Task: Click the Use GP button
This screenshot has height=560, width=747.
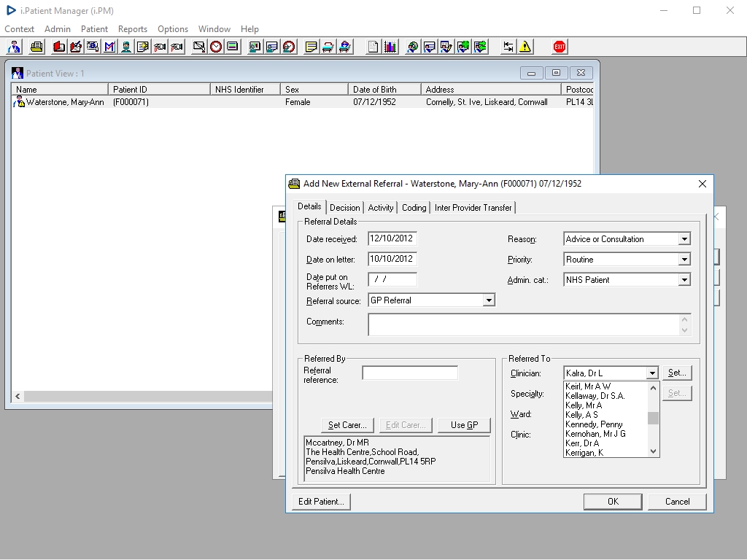Action: pos(465,425)
